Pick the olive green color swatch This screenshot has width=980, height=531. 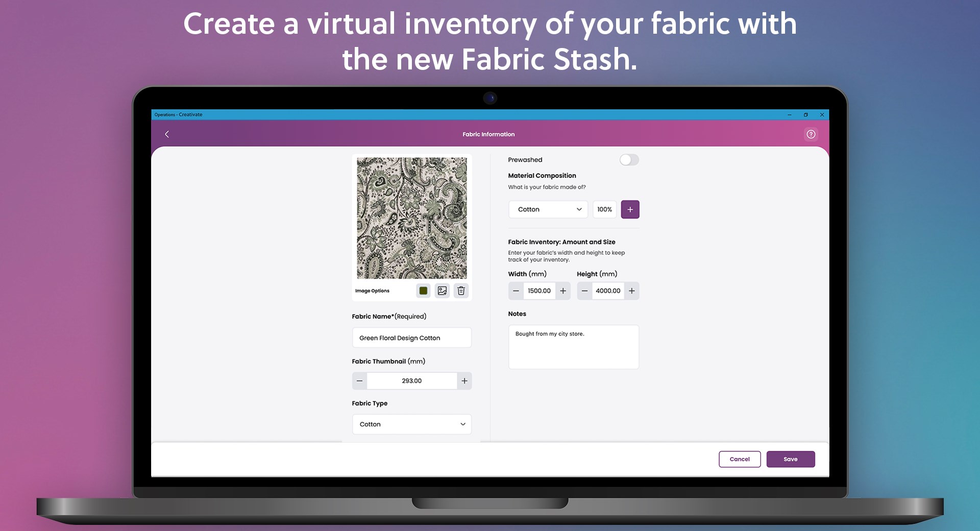pos(423,291)
